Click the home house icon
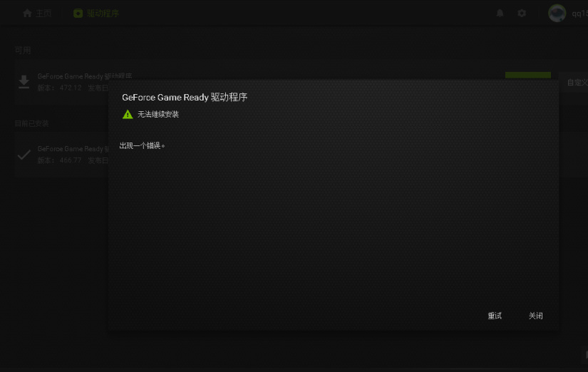The height and width of the screenshot is (372, 588). [27, 14]
